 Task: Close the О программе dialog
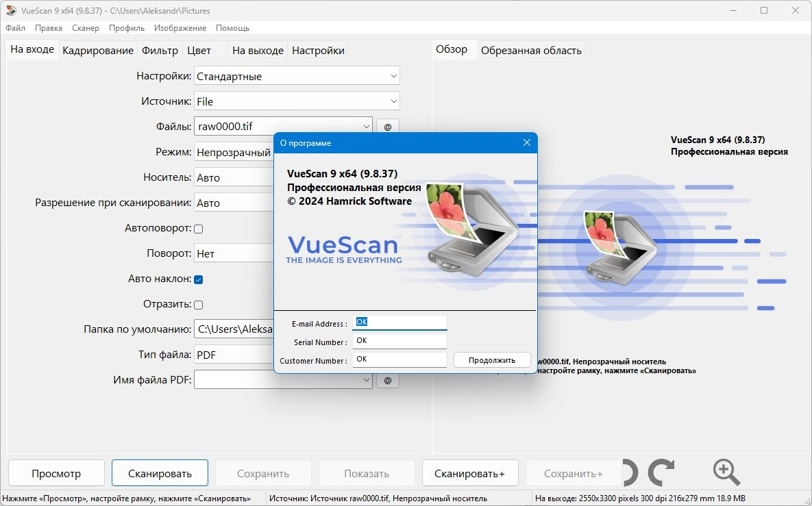coord(526,142)
